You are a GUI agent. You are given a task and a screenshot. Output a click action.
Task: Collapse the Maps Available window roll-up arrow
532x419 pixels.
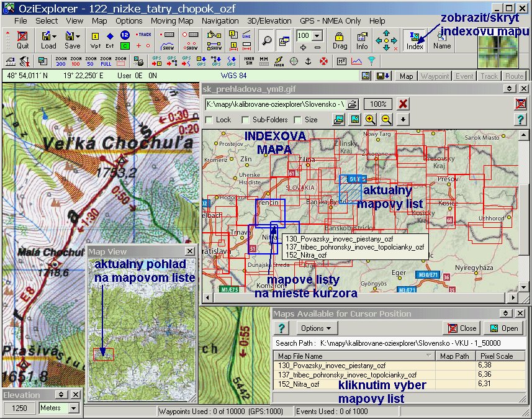tap(505, 313)
